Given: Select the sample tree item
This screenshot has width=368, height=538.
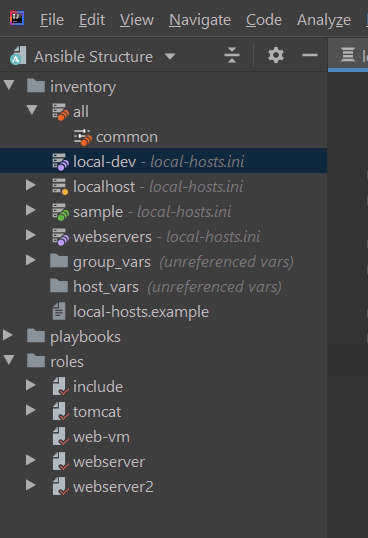Looking at the screenshot, I should click(x=98, y=212).
